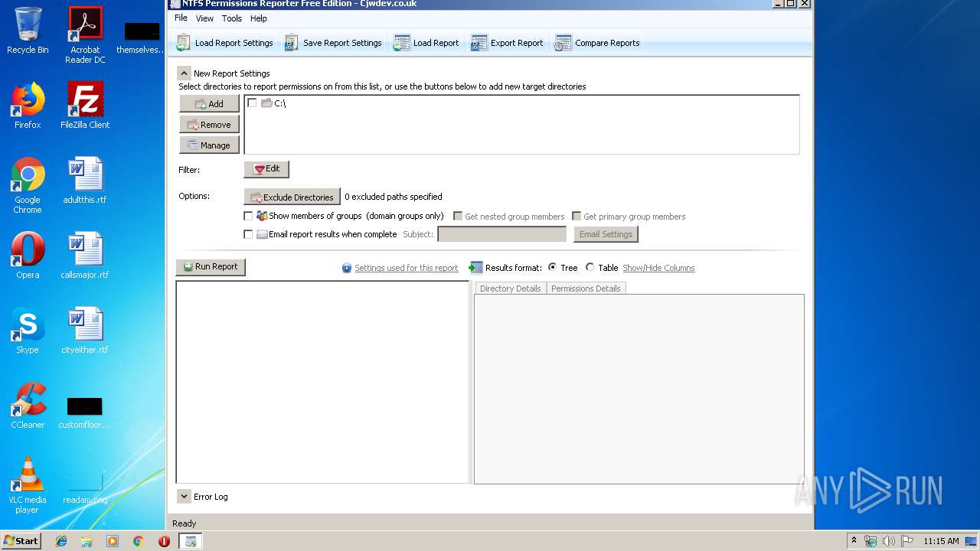Select VLC media player desktop shortcut
This screenshot has width=980, height=551.
[28, 485]
